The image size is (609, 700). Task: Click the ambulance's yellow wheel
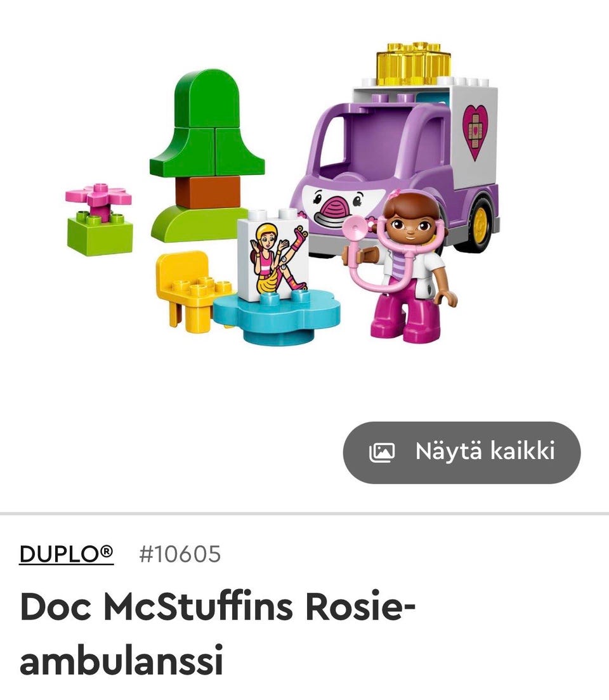[480, 223]
